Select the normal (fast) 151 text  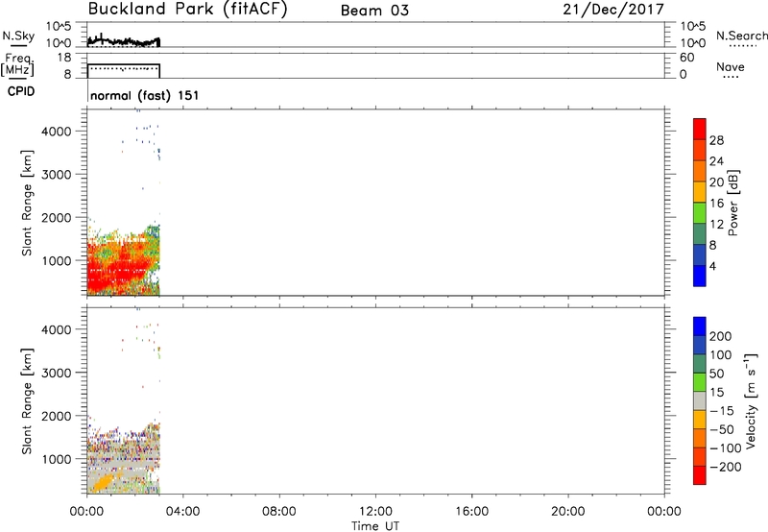coord(145,95)
